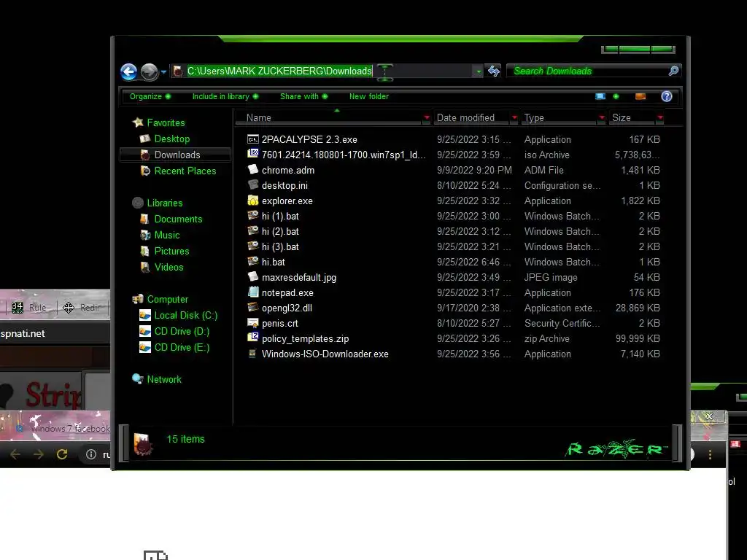Select the policy_templates.zip file icon

(253, 338)
